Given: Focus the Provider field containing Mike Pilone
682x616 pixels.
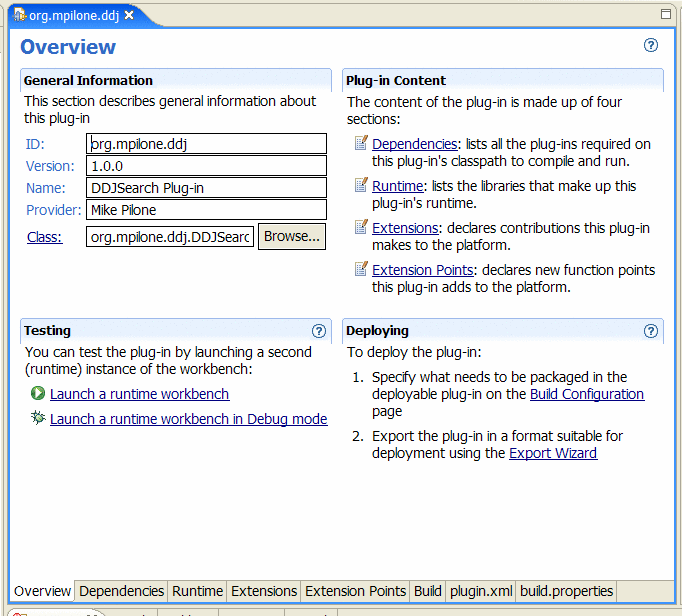Looking at the screenshot, I should (206, 210).
